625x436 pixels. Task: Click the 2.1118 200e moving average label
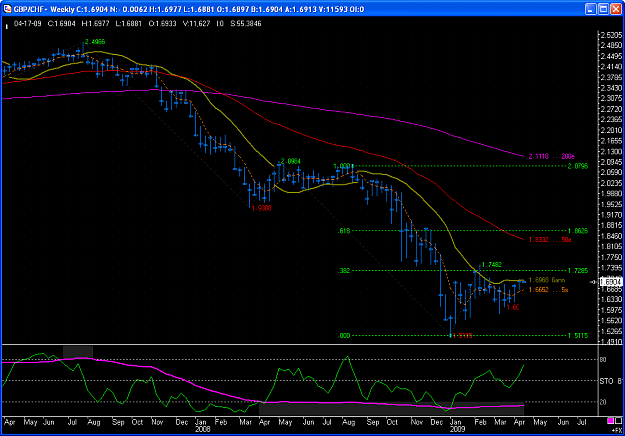[x=552, y=156]
